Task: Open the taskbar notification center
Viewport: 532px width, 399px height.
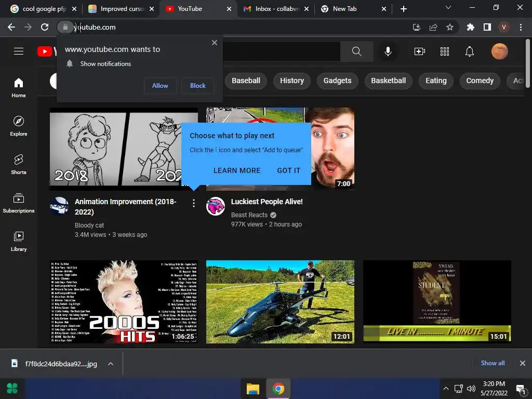Action: pos(521,389)
